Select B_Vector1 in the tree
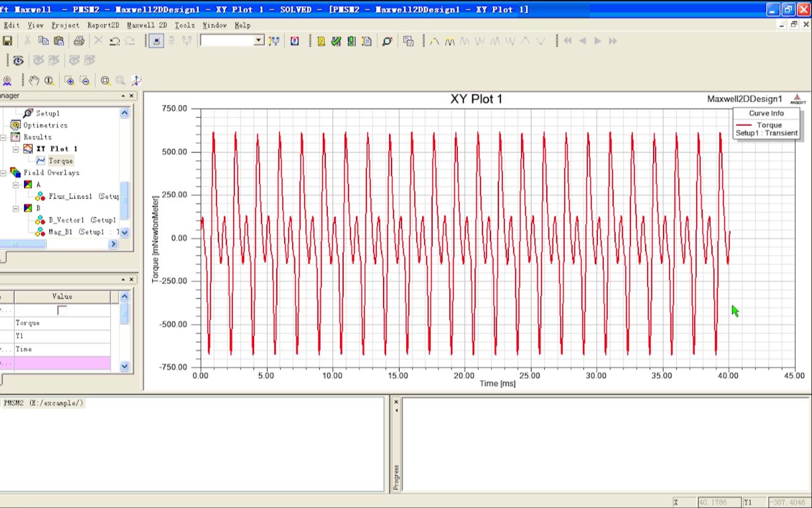Screen dimensions: 812x508 click(82, 220)
